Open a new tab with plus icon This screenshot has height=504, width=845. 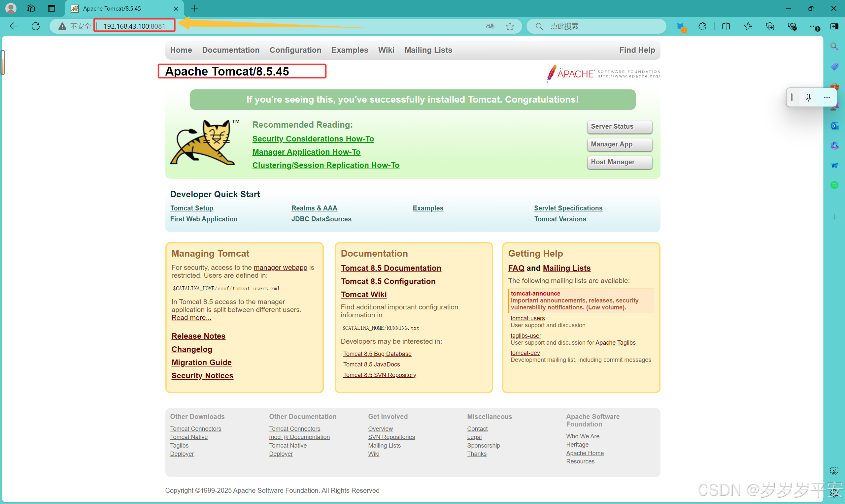194,8
